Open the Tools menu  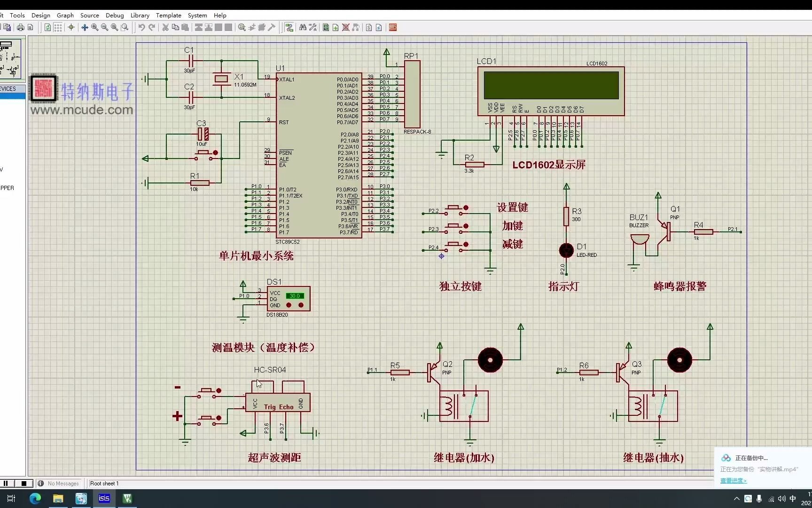17,15
